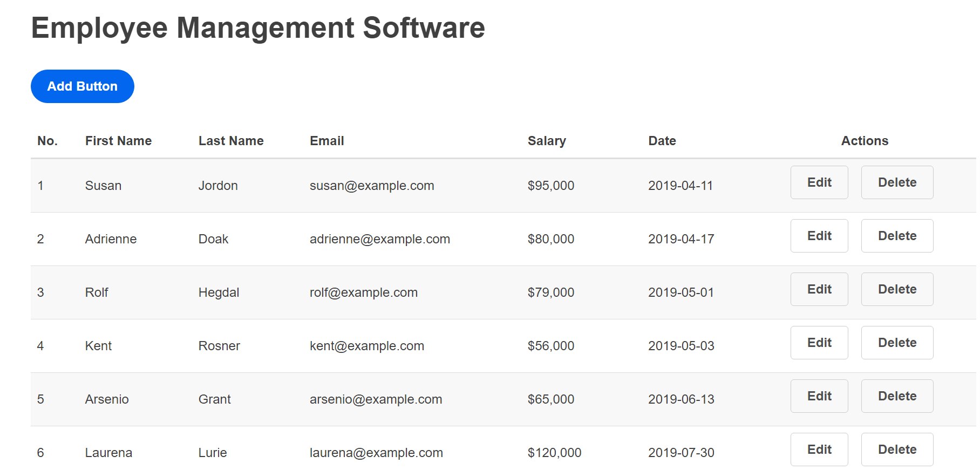The image size is (980, 470).
Task: Click the date 2019-06-13
Action: pos(681,399)
